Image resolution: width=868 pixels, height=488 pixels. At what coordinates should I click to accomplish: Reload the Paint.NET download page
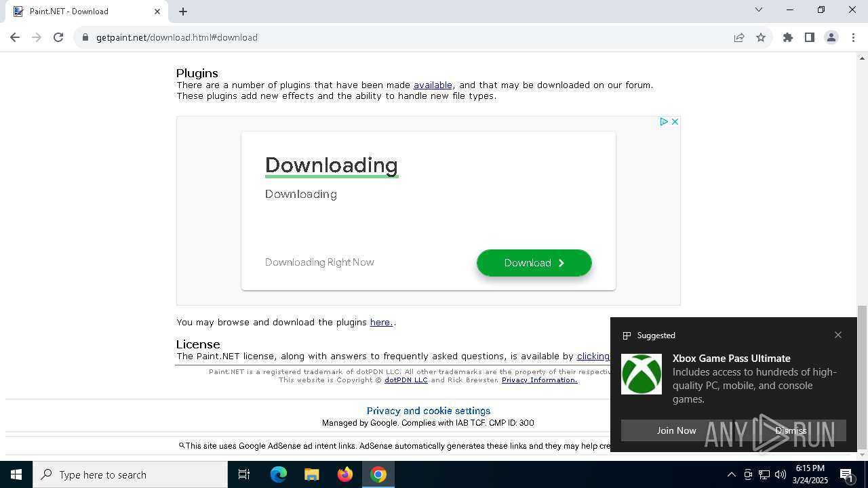(58, 37)
